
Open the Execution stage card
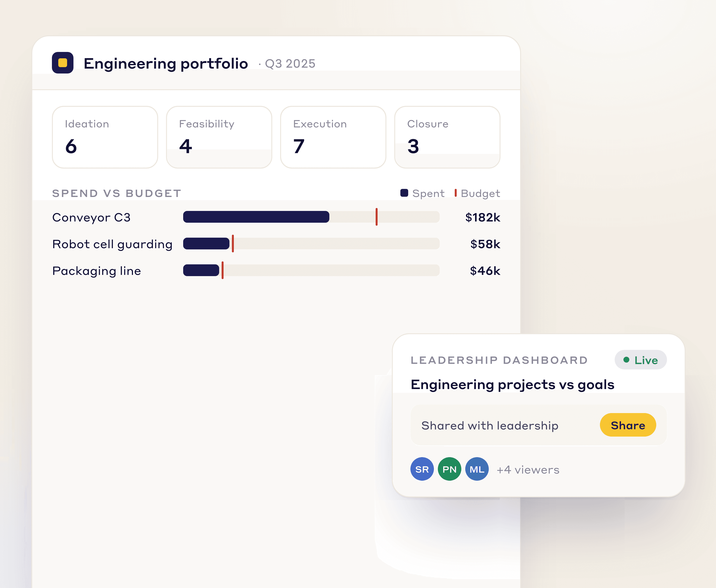333,137
